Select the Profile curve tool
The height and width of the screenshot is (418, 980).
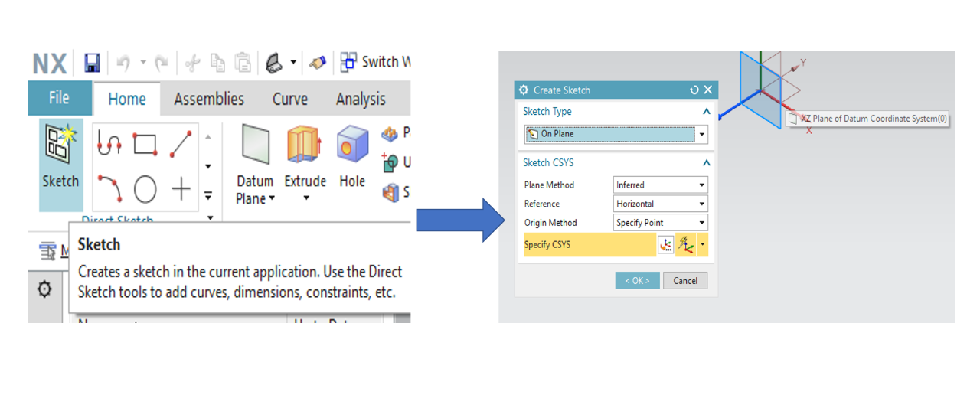pyautogui.click(x=109, y=143)
